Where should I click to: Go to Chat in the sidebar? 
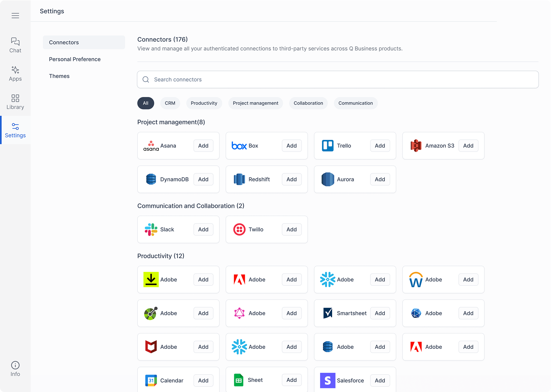coord(15,45)
